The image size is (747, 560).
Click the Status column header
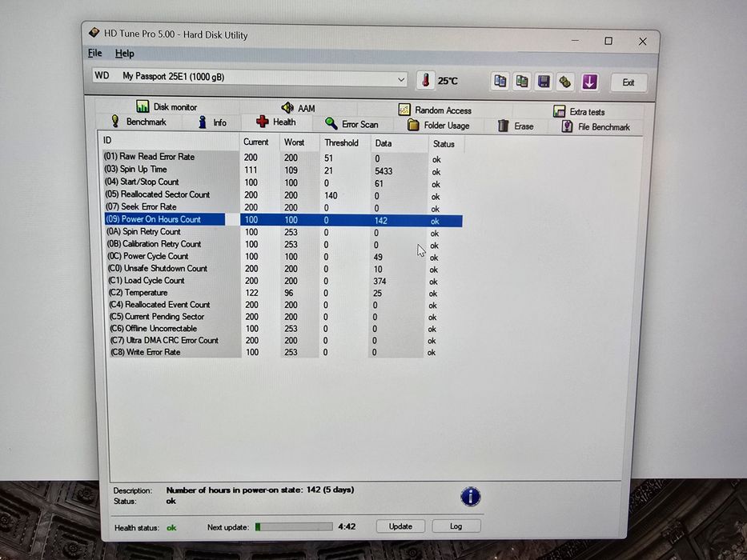[x=446, y=144]
